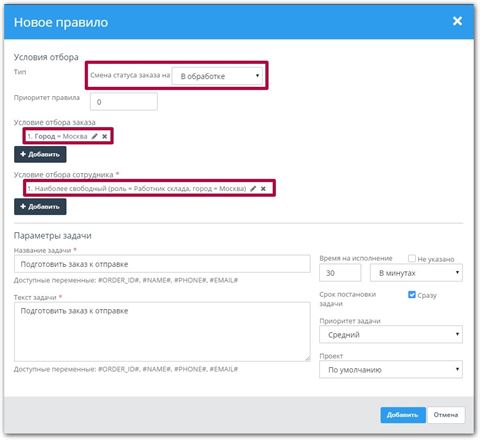Expand the Приоритет задачи Средний dropdown
The image size is (480, 440).
point(391,334)
